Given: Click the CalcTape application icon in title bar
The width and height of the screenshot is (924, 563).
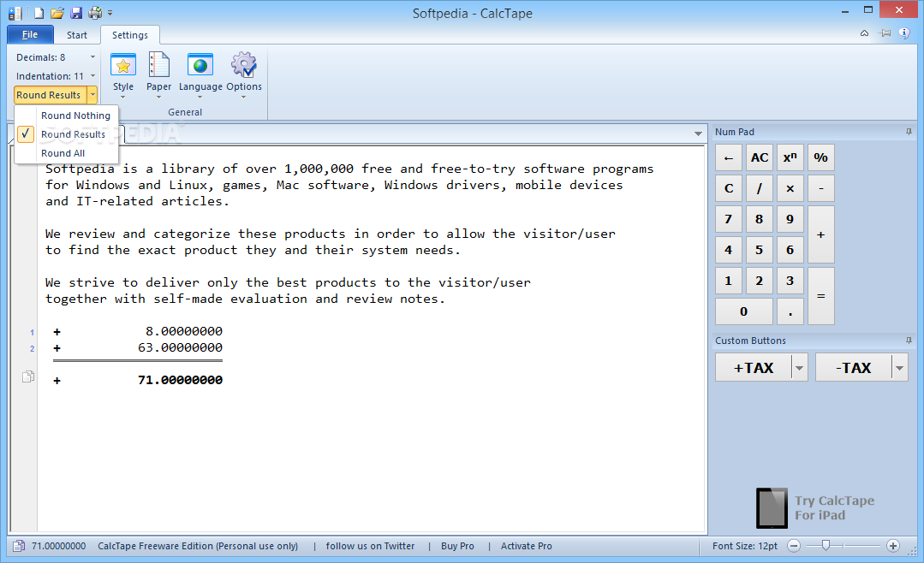Looking at the screenshot, I should point(15,13).
